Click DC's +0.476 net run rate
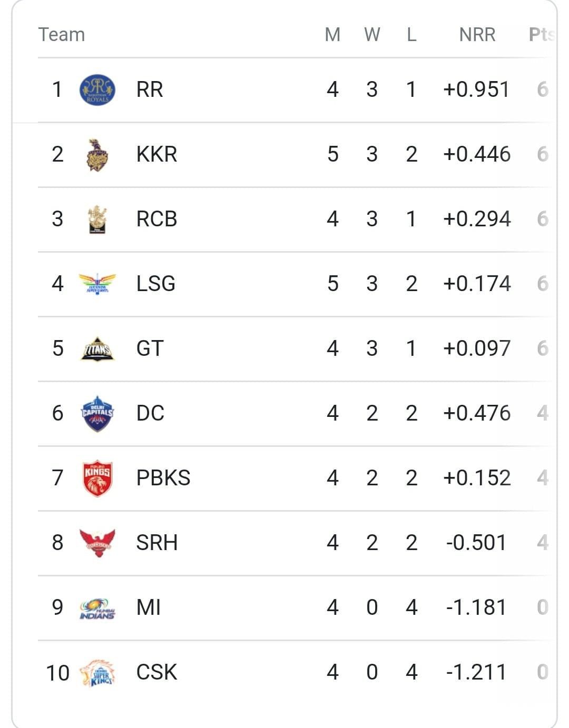The height and width of the screenshot is (728, 569). tap(477, 413)
